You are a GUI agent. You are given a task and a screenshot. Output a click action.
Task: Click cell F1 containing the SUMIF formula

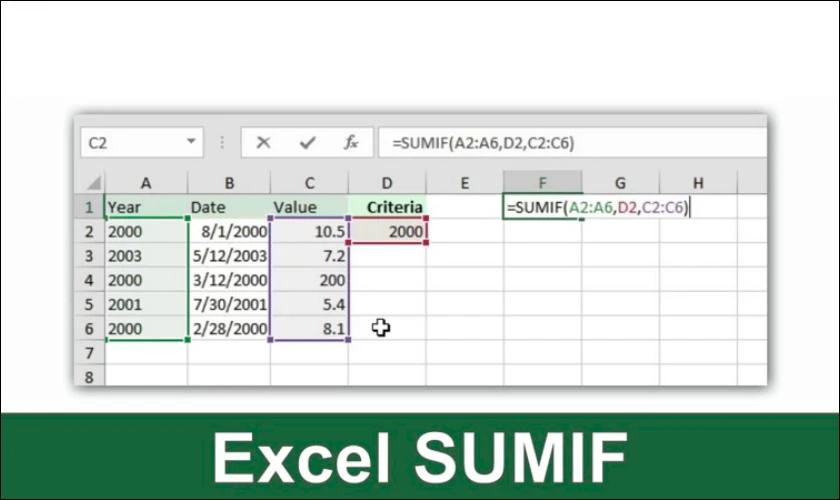point(542,207)
